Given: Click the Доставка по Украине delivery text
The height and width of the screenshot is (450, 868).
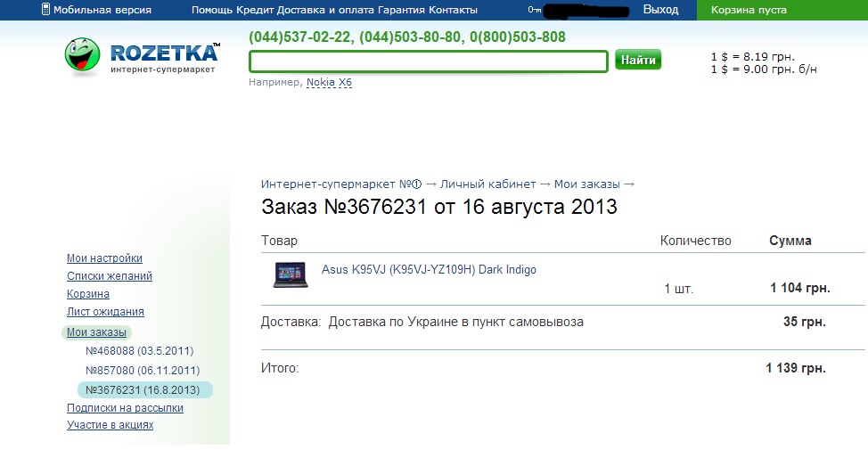Looking at the screenshot, I should pyautogui.click(x=455, y=322).
